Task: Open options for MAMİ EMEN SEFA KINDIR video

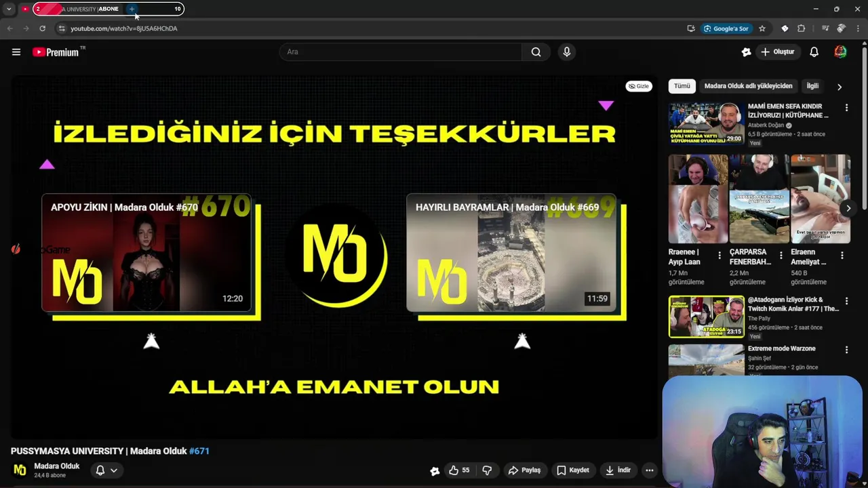Action: coord(846,108)
